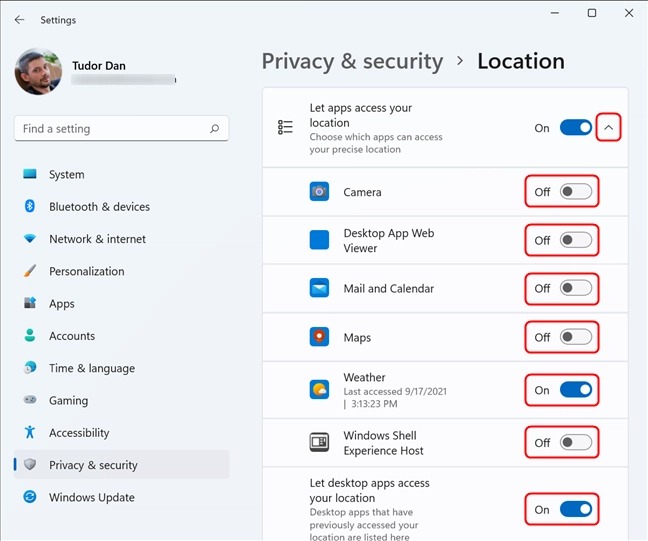Click the Camera app icon
Image resolution: width=648 pixels, height=541 pixels.
coord(319,191)
